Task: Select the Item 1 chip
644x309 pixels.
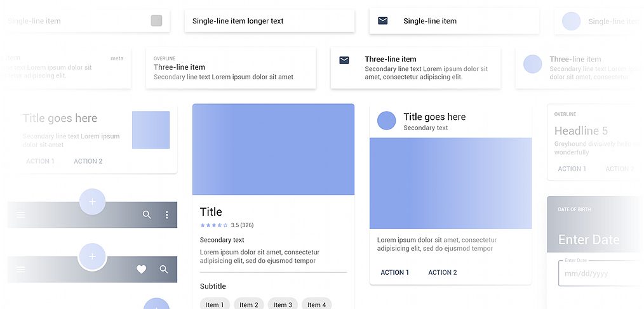Action: (x=214, y=305)
